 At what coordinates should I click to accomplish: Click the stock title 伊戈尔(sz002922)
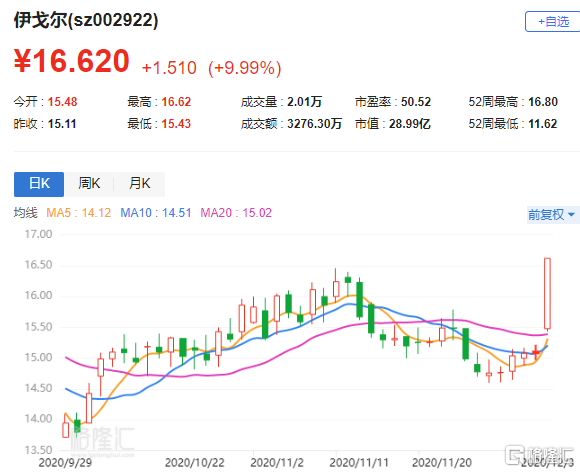coord(86,20)
